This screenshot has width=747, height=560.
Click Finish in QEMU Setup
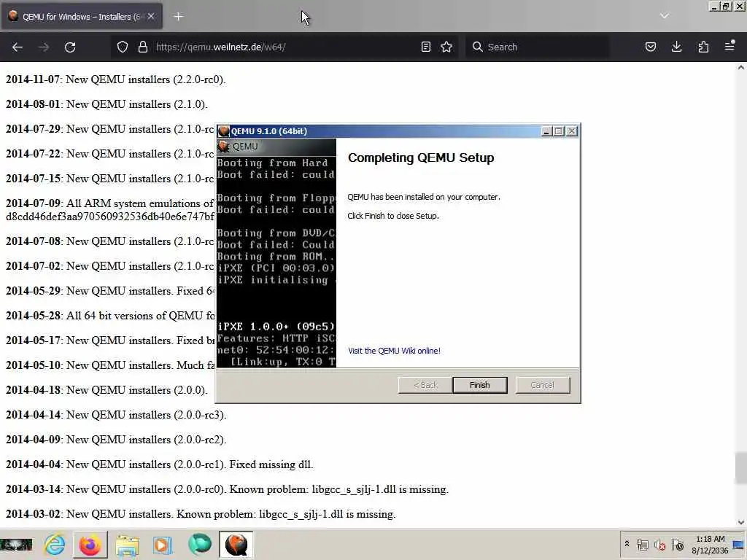(480, 385)
